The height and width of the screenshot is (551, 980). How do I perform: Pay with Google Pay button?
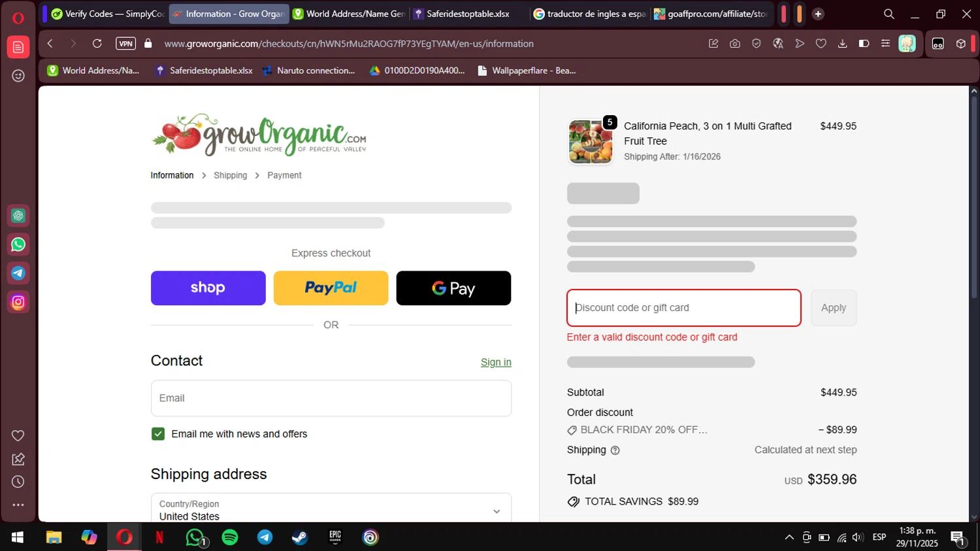coord(453,288)
